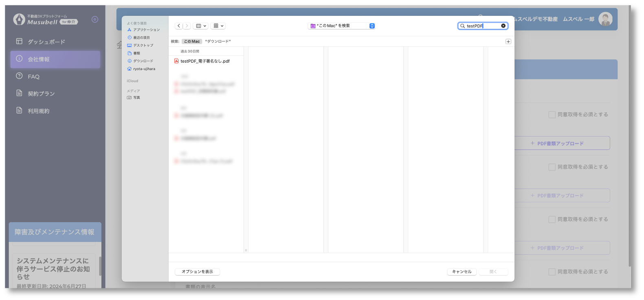Click the back navigation arrow in file dialog
The image size is (644, 300).
[179, 26]
